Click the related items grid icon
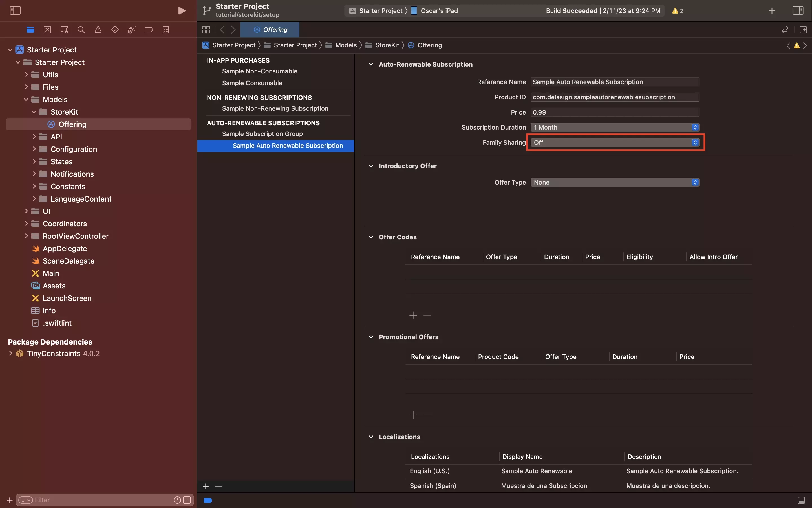This screenshot has width=812, height=508. pyautogui.click(x=206, y=30)
